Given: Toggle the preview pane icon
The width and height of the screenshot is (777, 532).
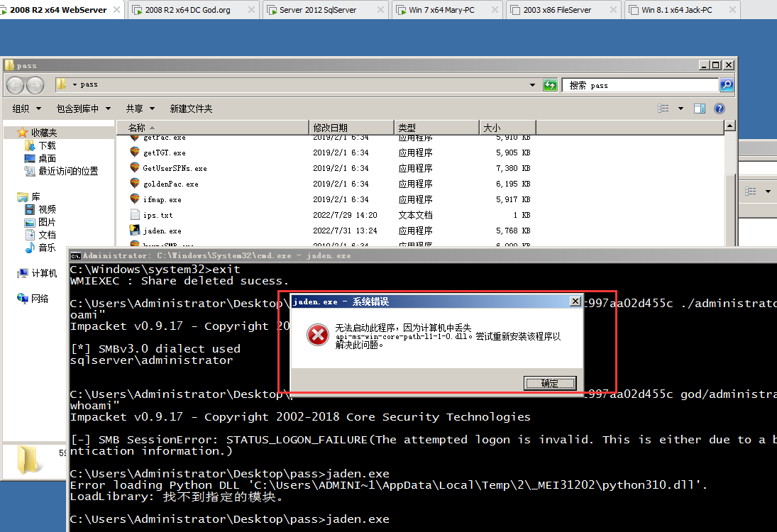Looking at the screenshot, I should (x=700, y=109).
